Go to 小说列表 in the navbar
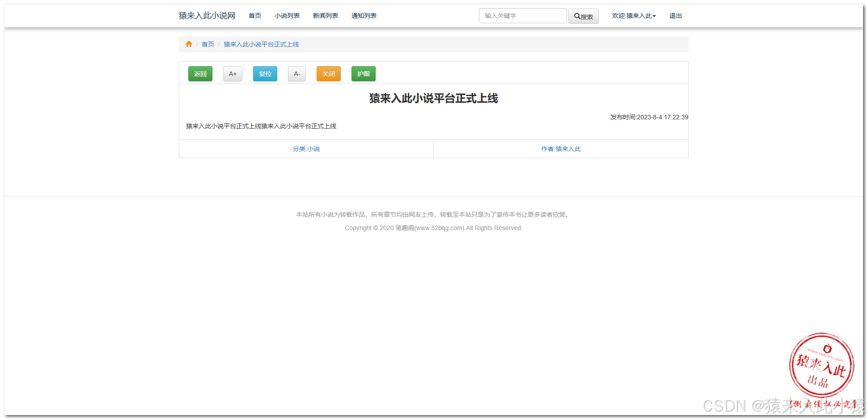868x420 pixels. [287, 16]
